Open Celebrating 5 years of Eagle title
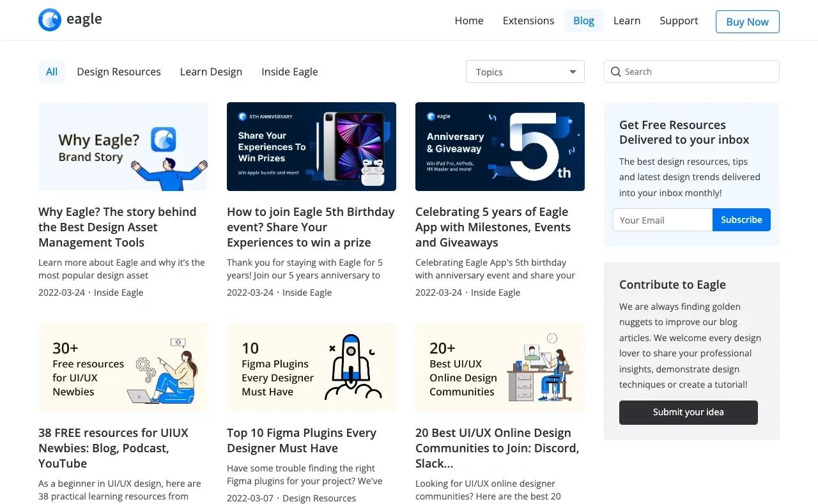Image resolution: width=818 pixels, height=504 pixels. 493,227
